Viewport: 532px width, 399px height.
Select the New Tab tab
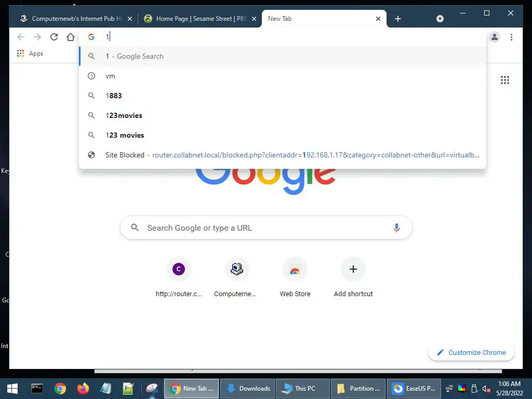click(x=324, y=19)
